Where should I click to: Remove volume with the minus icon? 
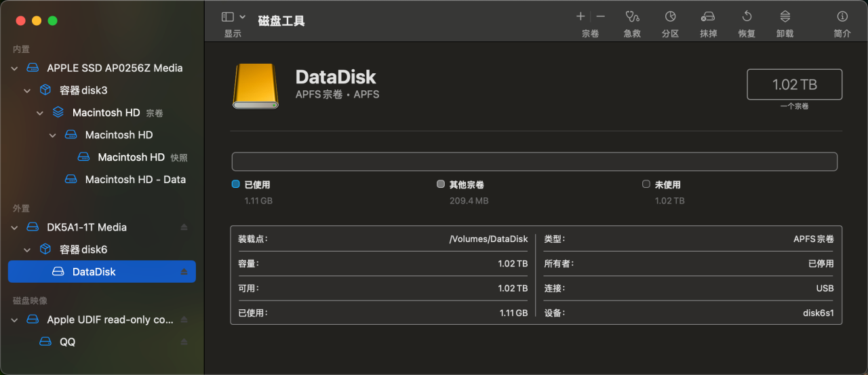point(600,17)
